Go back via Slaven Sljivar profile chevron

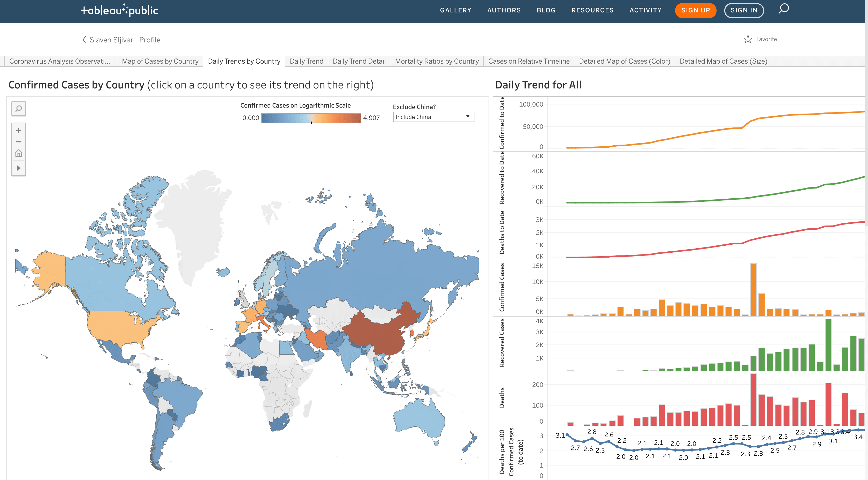click(x=84, y=40)
